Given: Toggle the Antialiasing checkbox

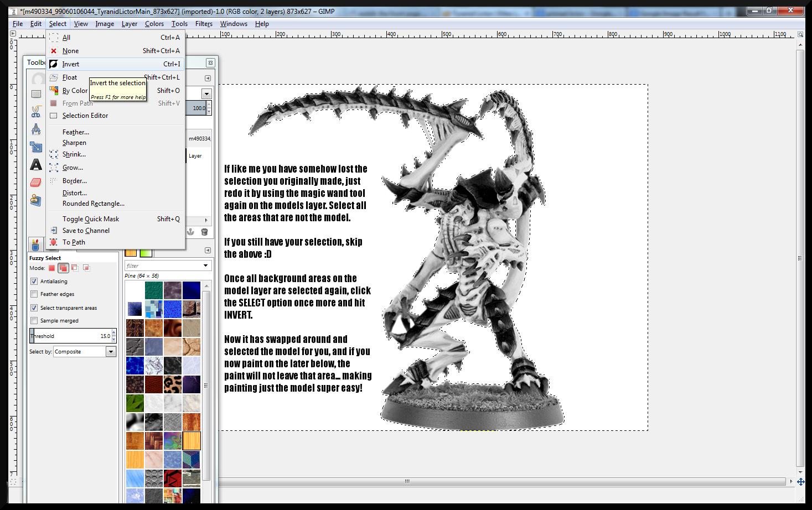Looking at the screenshot, I should click(34, 282).
